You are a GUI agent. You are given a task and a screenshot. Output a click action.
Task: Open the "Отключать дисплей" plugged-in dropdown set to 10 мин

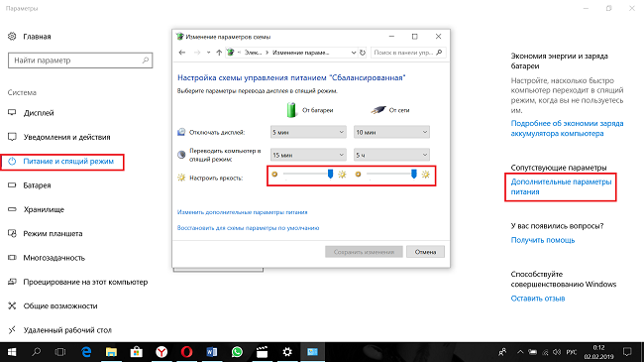pyautogui.click(x=391, y=132)
